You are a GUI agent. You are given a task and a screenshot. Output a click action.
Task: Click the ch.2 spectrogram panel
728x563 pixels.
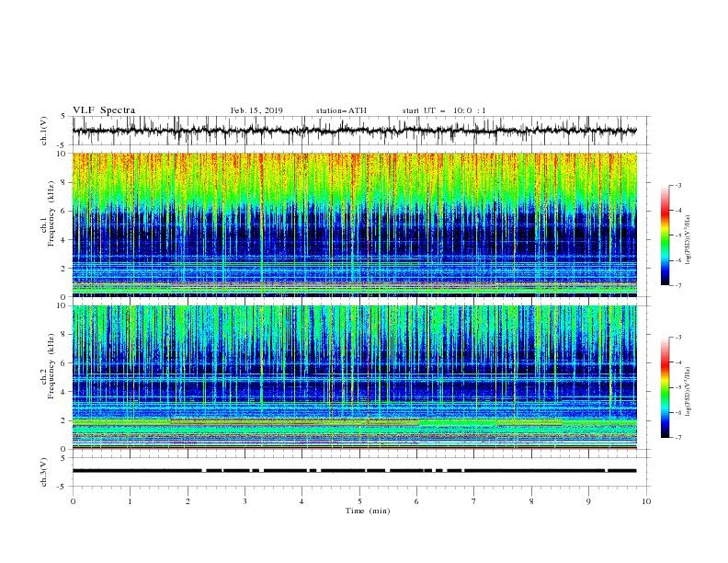tap(354, 377)
